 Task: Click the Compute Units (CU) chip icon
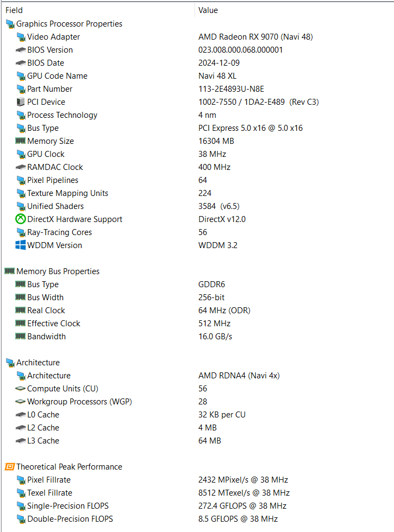pyautogui.click(x=21, y=389)
